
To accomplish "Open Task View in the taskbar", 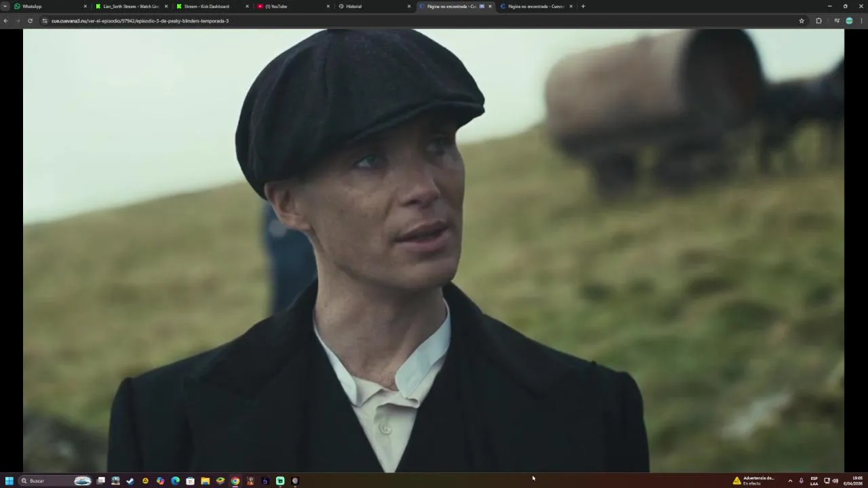I will coord(101,481).
